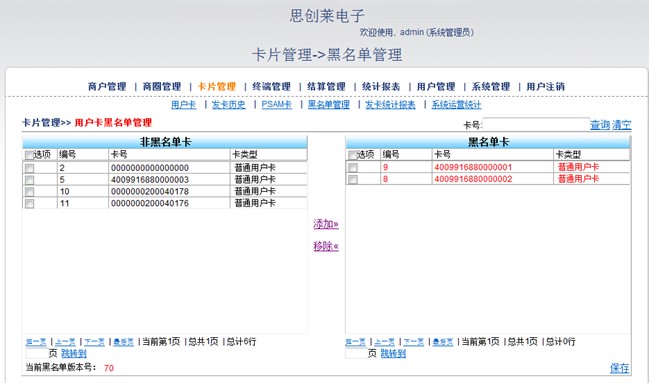Open the 终端管理 menu

(x=272, y=87)
